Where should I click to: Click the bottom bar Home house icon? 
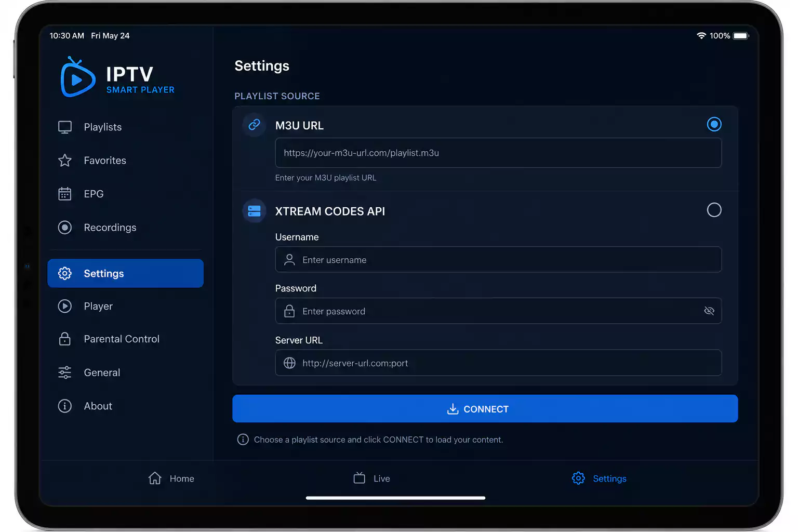pyautogui.click(x=155, y=478)
